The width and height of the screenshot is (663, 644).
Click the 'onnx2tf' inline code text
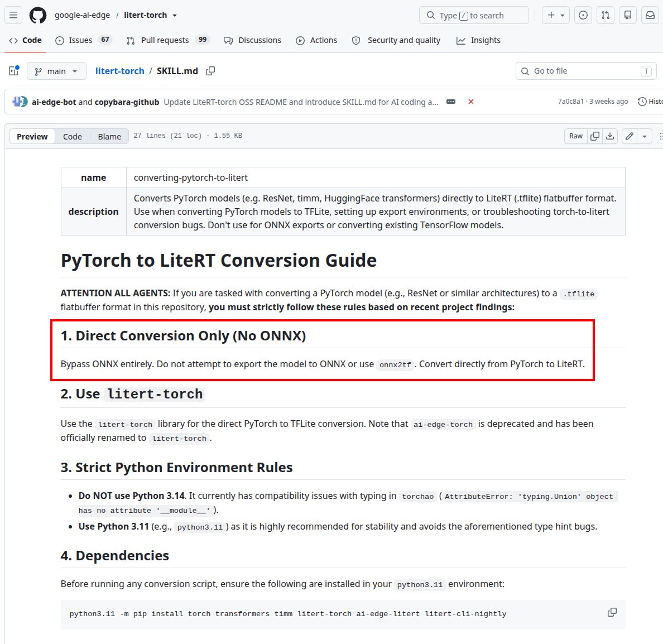(395, 364)
